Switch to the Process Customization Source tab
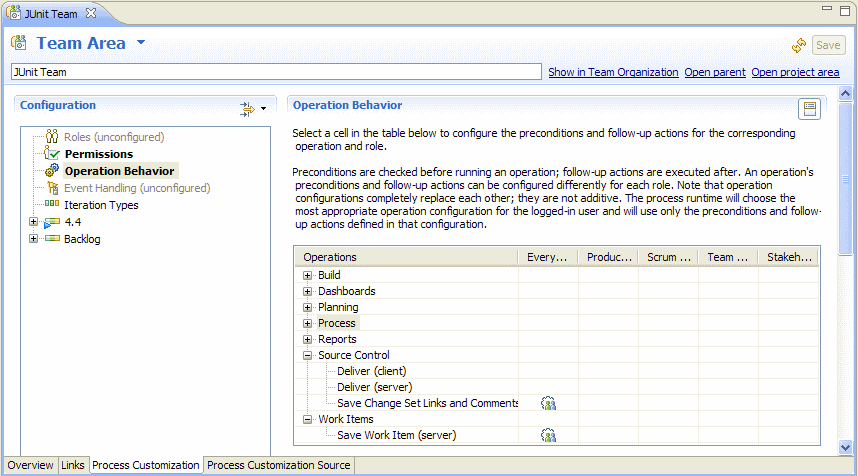The image size is (858, 476). pos(278,465)
